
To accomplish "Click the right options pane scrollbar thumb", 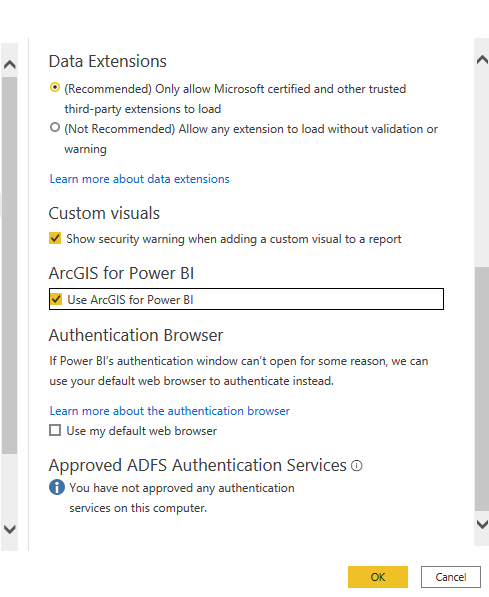I will point(482,389).
